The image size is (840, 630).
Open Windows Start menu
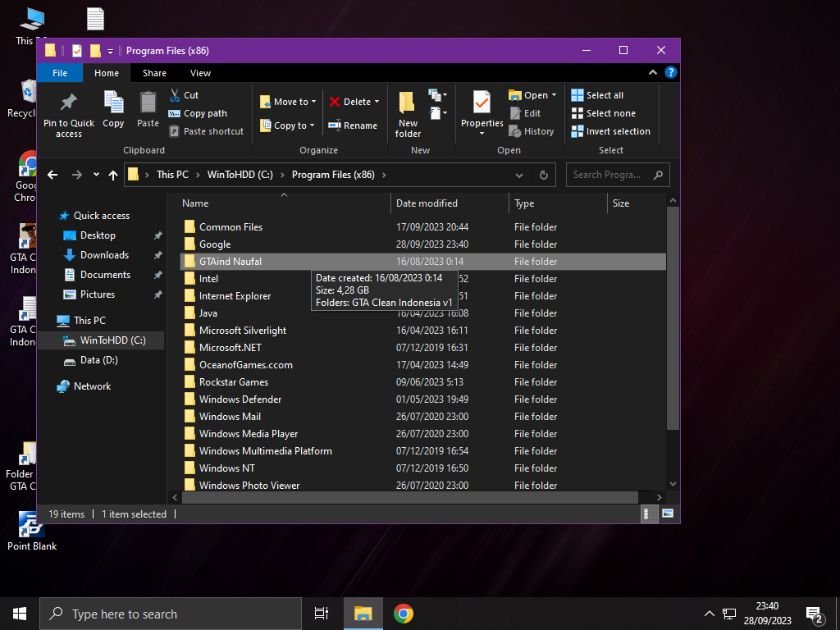(20, 614)
